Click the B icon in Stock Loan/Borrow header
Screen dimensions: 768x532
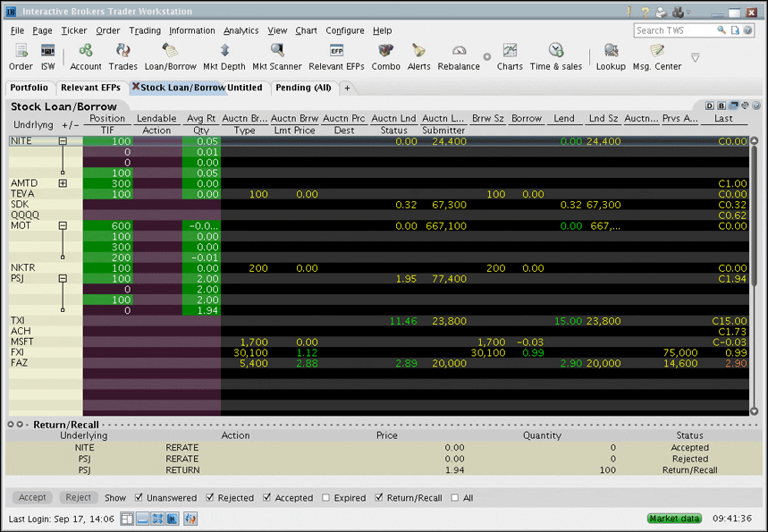(722, 106)
